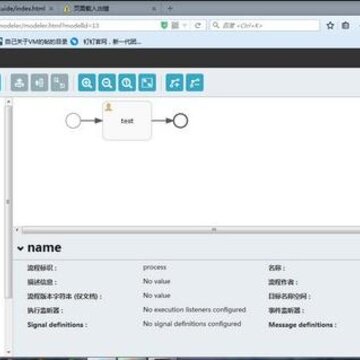Click the 'name' properties panel heading
The width and height of the screenshot is (360, 360).
coord(44,248)
